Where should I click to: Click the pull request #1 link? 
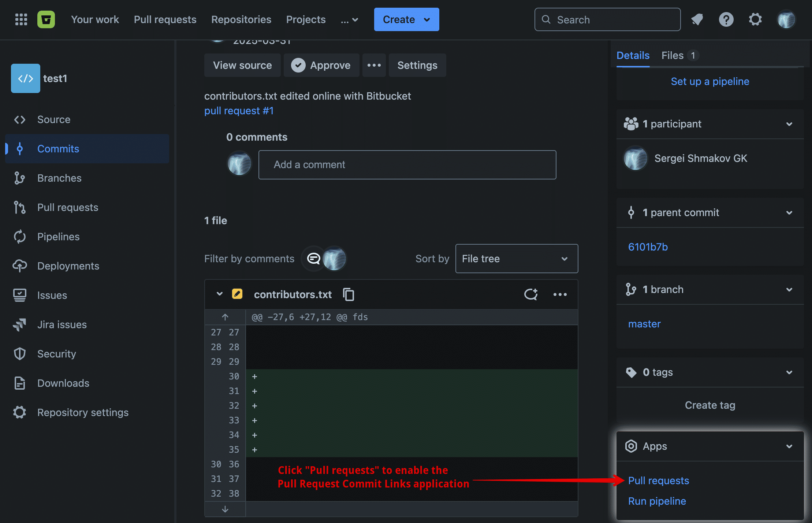(239, 111)
